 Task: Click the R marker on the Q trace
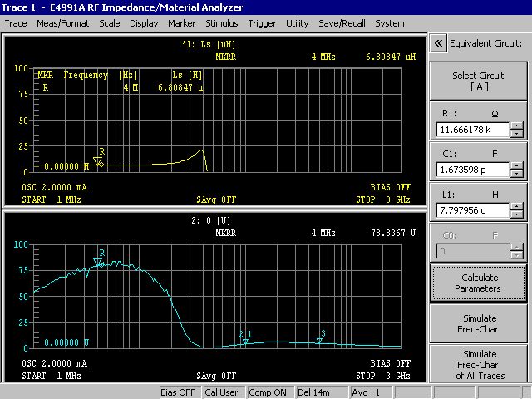pos(98,261)
